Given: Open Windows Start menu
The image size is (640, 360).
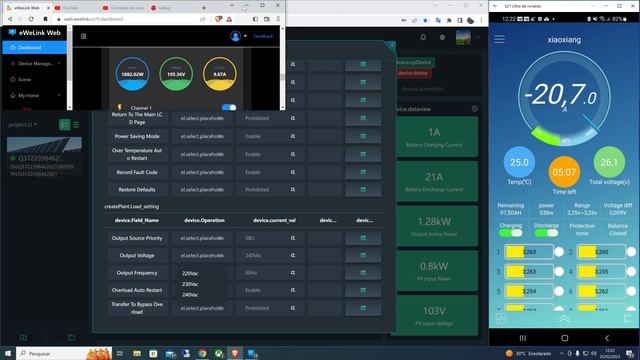Looking at the screenshot, I should (x=8, y=353).
